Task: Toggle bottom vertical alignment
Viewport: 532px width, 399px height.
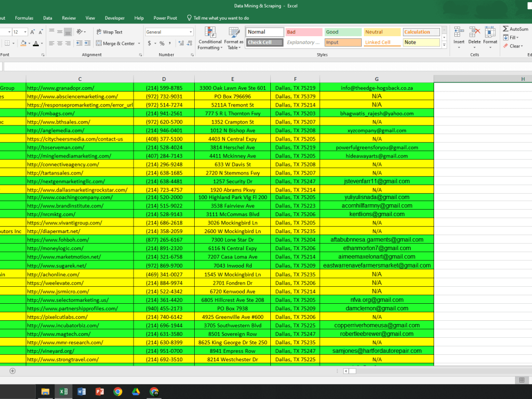Action: [x=68, y=32]
